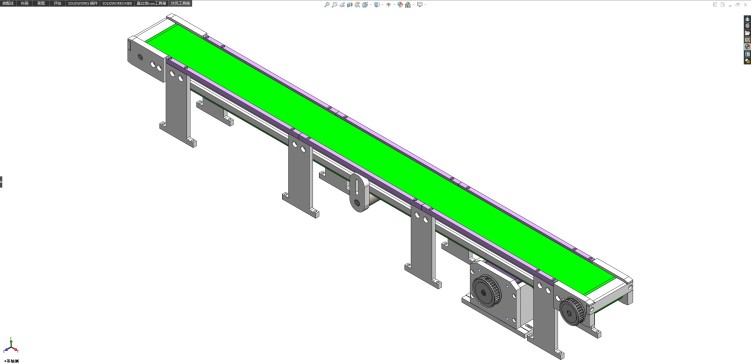Click the Display Style icon
Viewport: 751px width, 364px height.
point(376,5)
